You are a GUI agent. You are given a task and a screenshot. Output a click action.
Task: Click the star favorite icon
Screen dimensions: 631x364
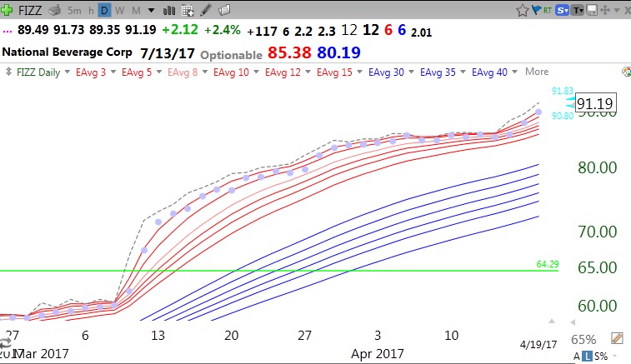[x=523, y=10]
